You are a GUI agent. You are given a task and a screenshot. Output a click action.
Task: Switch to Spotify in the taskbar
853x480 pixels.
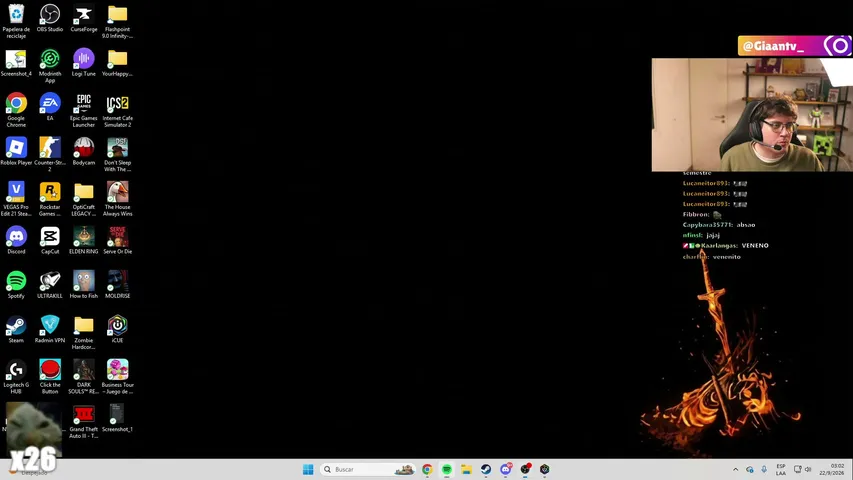pyautogui.click(x=447, y=469)
